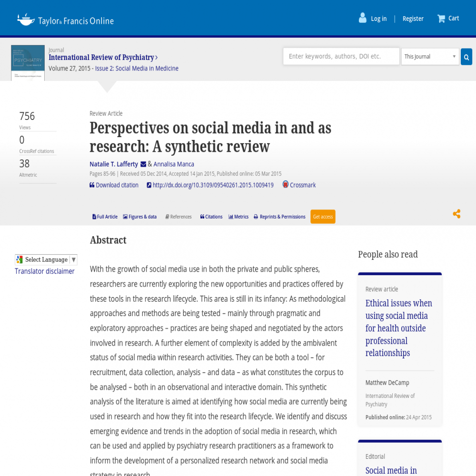476x476 pixels.
Task: Click the user profile icon beside Log in
Action: click(x=362, y=18)
